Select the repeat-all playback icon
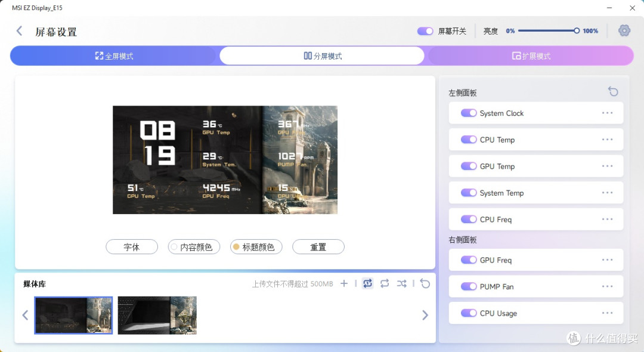This screenshot has width=644, height=352. click(385, 283)
